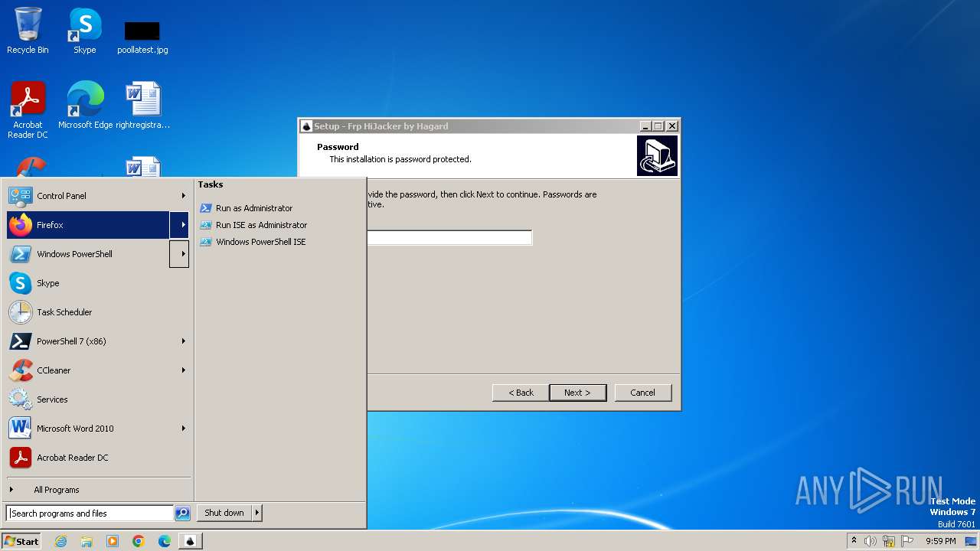Select the rightregistra... Word document on desktop
This screenshot has height=551, width=980.
142,105
